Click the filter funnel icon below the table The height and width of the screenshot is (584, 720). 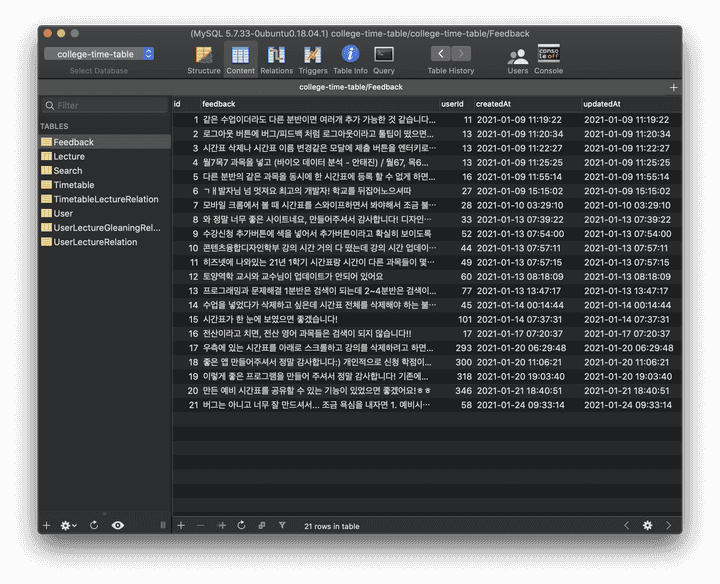click(x=282, y=525)
